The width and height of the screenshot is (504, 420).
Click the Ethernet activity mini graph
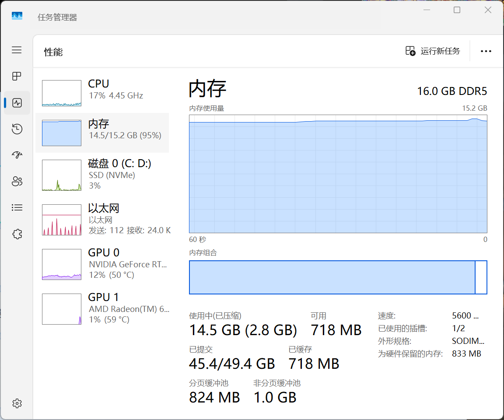62,220
